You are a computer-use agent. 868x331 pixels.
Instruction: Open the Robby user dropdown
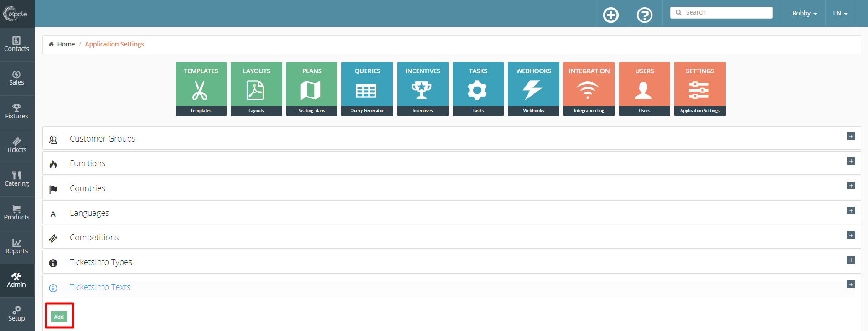(804, 14)
